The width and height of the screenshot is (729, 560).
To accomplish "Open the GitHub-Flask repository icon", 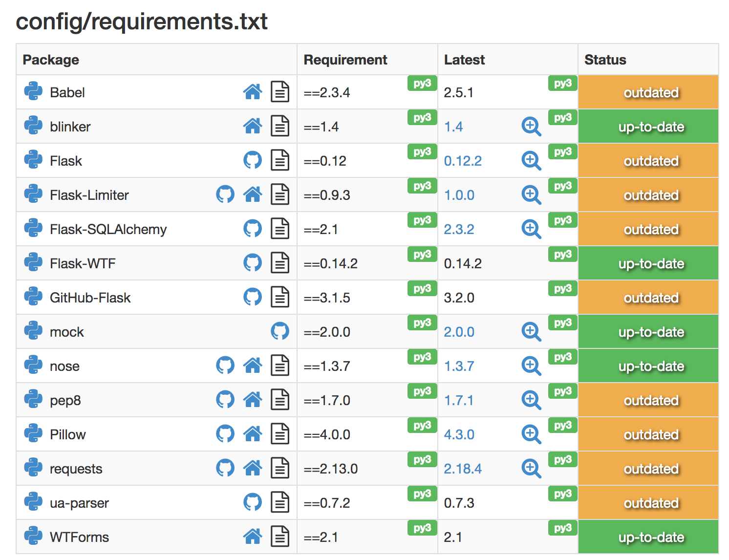I will tap(253, 297).
